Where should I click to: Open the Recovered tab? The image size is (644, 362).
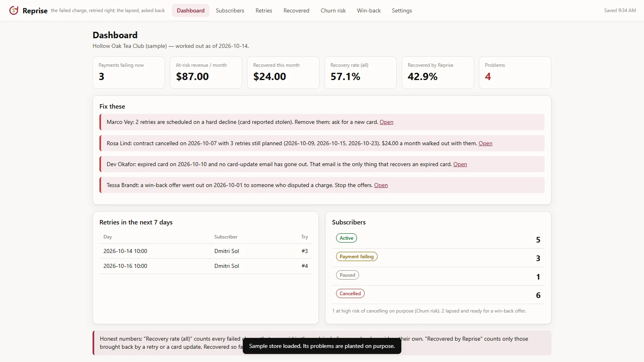[296, 10]
